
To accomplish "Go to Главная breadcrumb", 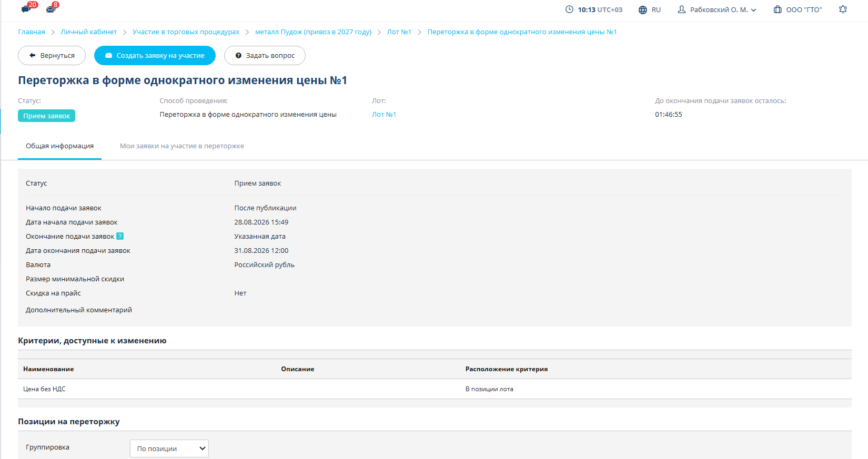I will tap(32, 32).
